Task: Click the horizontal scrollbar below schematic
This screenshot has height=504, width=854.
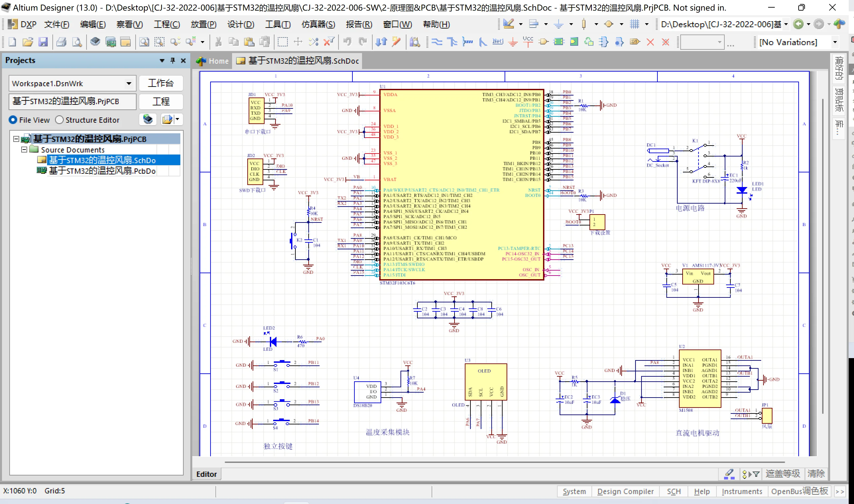Action: click(x=504, y=462)
